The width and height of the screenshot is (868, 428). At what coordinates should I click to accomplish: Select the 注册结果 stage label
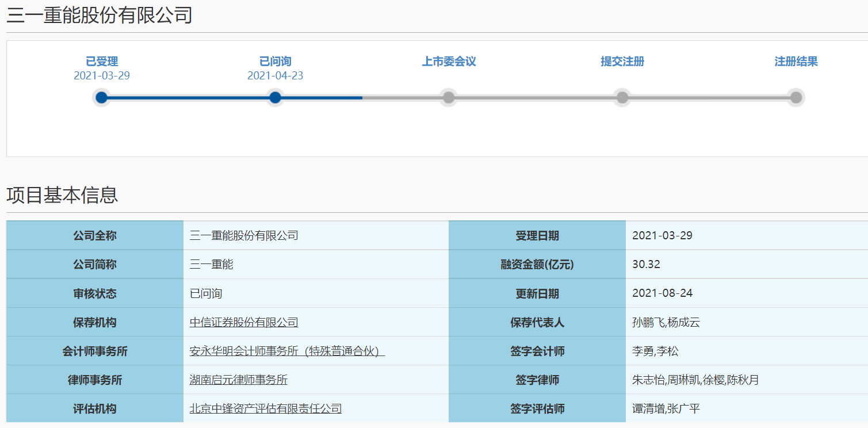pyautogui.click(x=796, y=62)
